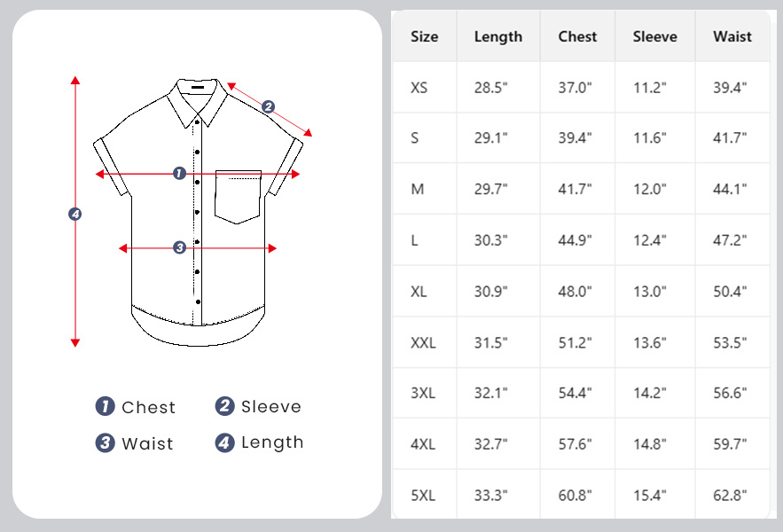
Task: Click the XL waist value 50.4"
Action: (731, 292)
